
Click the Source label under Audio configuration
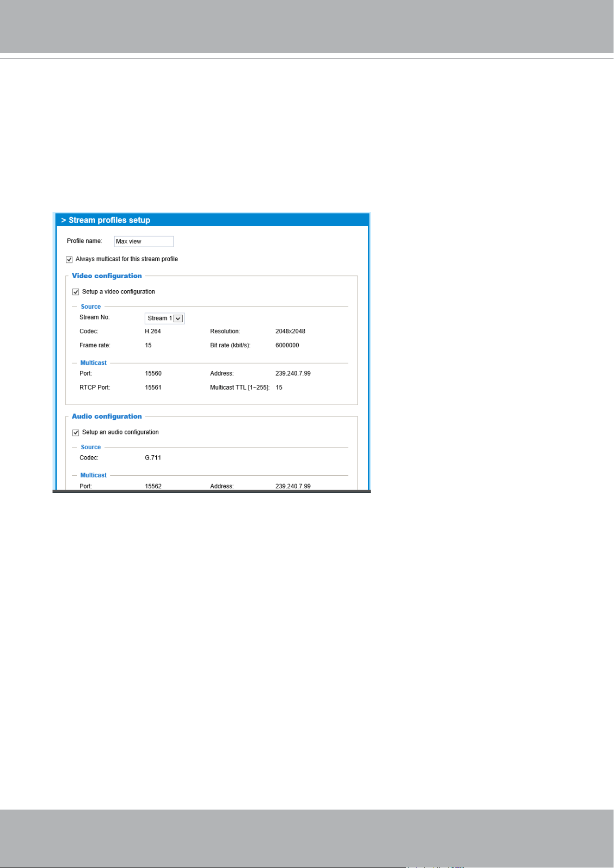pyautogui.click(x=90, y=447)
